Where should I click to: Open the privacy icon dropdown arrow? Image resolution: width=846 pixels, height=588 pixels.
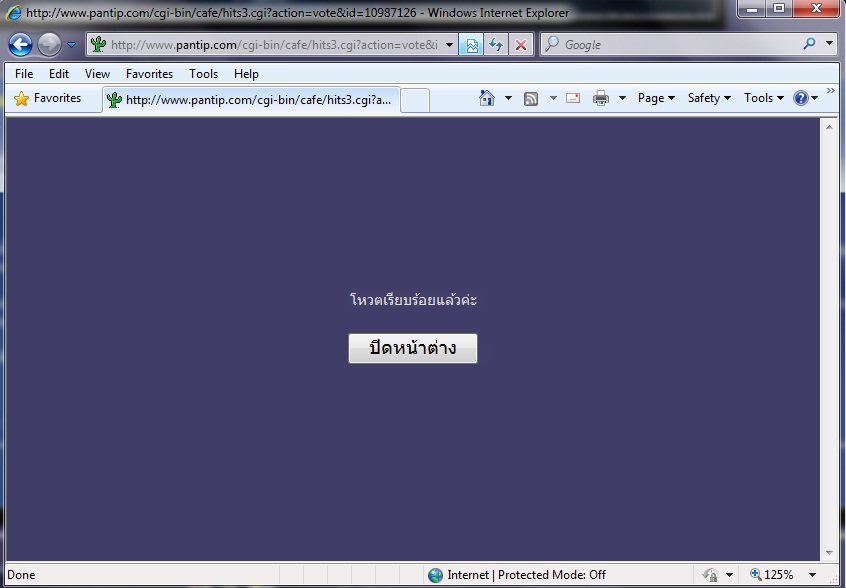point(729,575)
